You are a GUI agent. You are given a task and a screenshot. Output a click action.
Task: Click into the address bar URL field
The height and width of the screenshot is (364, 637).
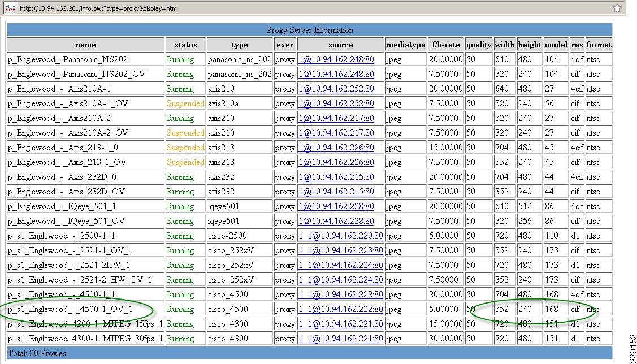click(283, 8)
